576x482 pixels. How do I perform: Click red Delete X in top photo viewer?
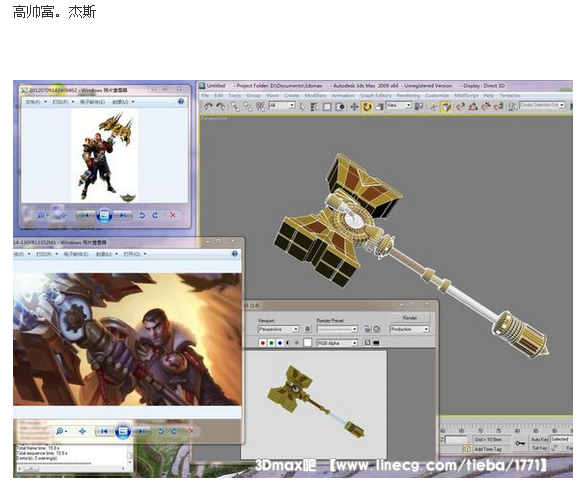[173, 215]
